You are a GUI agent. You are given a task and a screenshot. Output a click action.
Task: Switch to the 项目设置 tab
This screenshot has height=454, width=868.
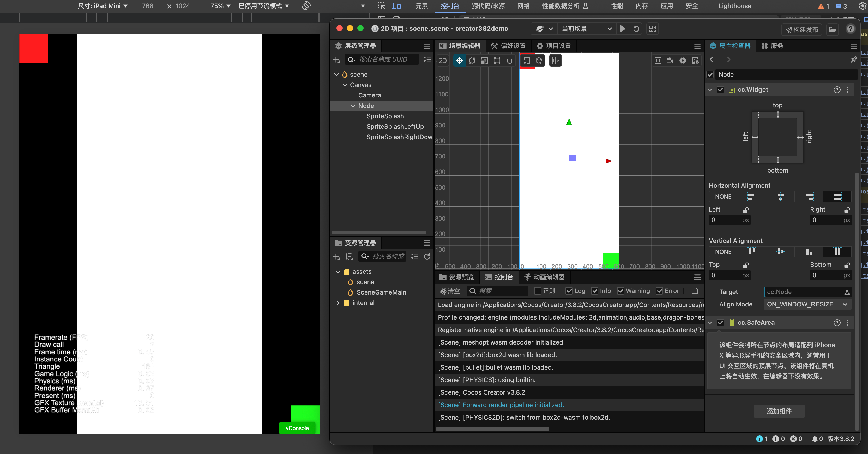click(x=554, y=46)
